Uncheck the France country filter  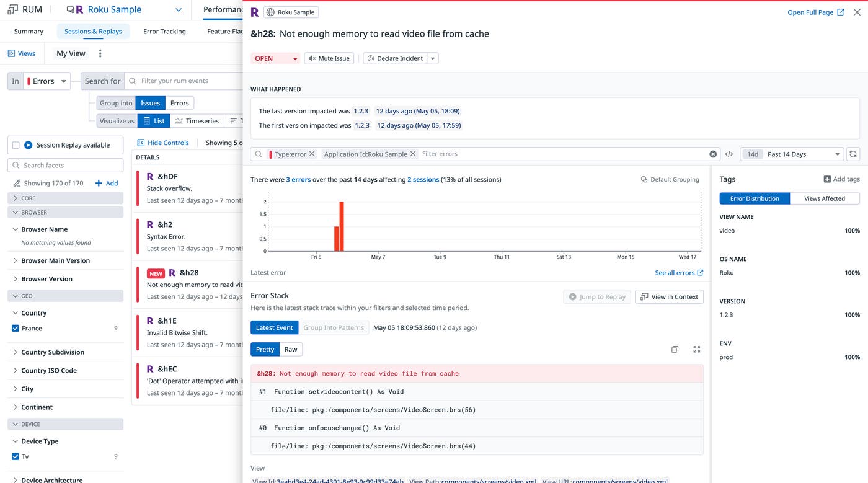[15, 329]
